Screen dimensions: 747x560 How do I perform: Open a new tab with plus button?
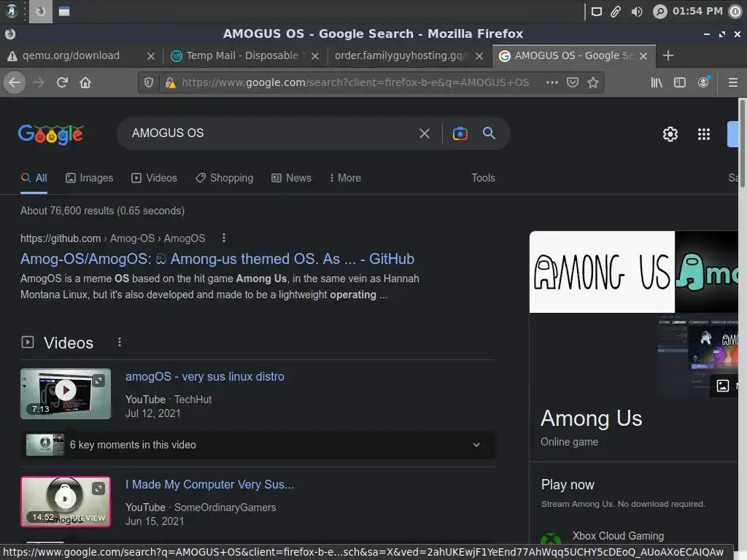click(x=668, y=55)
